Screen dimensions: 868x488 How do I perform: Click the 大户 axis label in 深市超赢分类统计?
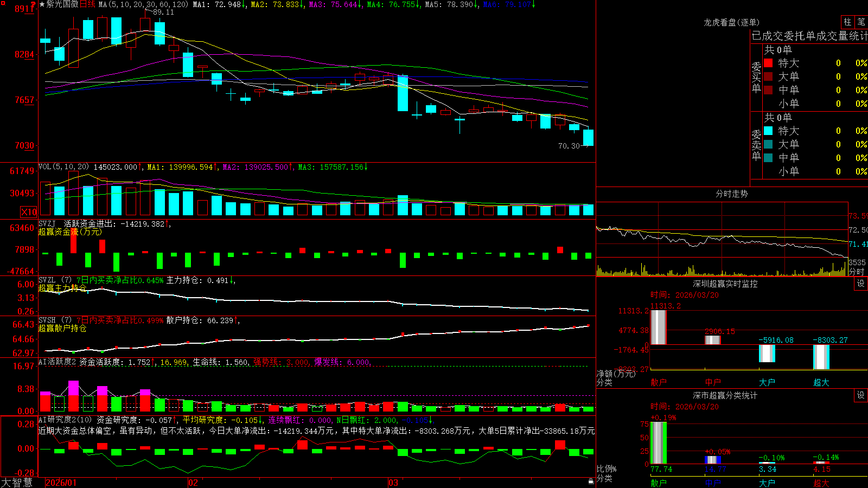pyautogui.click(x=767, y=483)
